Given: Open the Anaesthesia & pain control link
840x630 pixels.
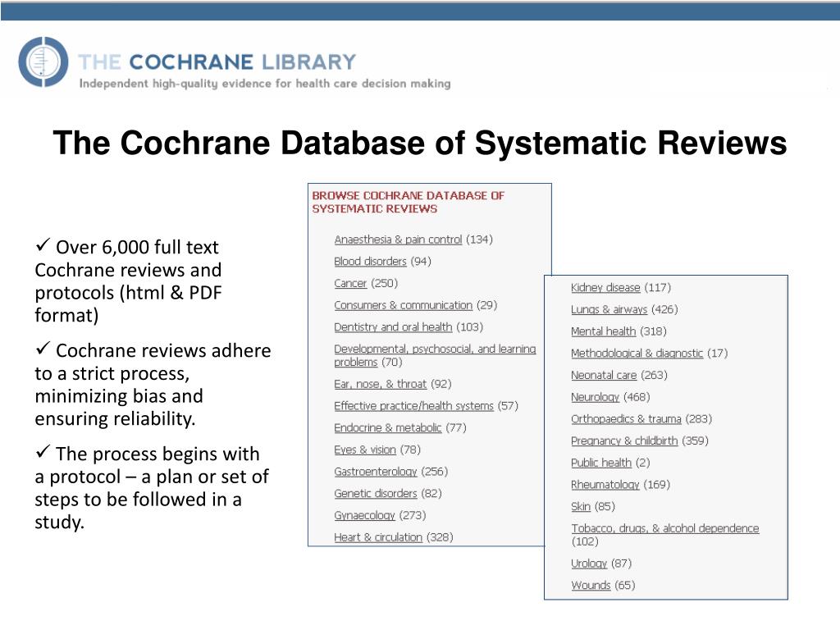Looking at the screenshot, I should pos(398,240).
